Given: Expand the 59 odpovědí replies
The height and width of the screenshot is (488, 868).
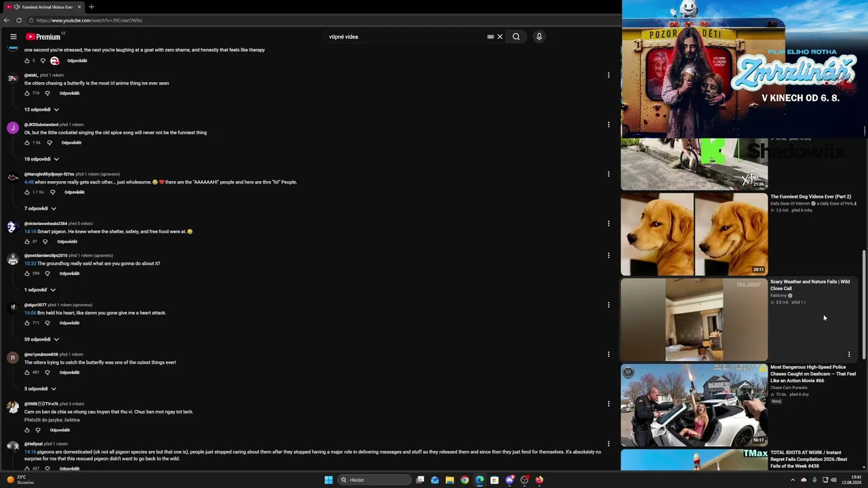Looking at the screenshot, I should 41,340.
